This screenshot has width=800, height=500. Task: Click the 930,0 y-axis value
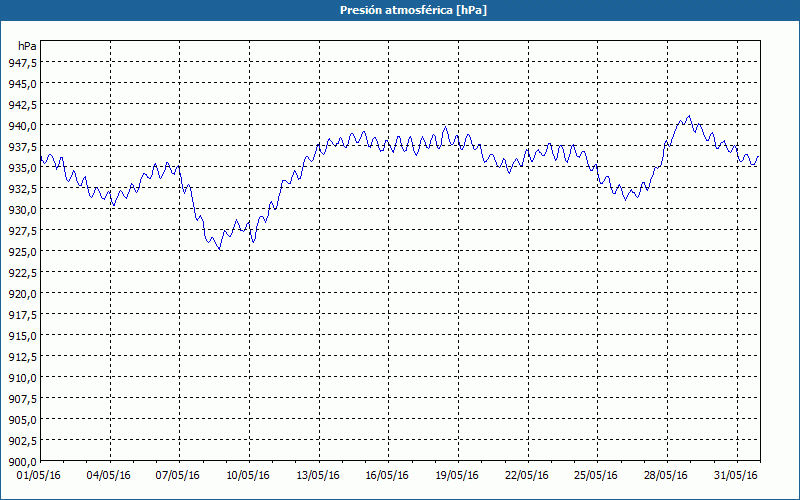(22, 209)
